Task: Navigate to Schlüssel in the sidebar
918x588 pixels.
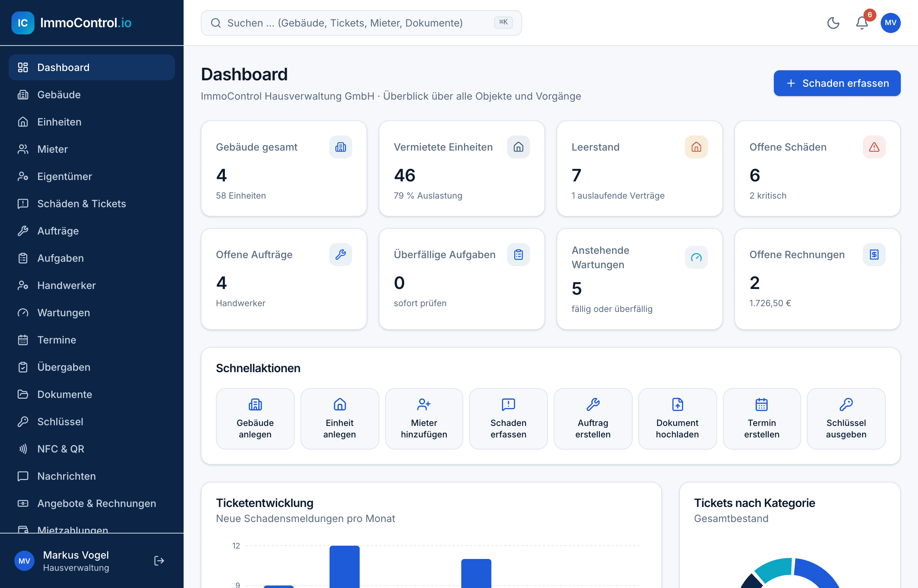Action: click(x=92, y=422)
